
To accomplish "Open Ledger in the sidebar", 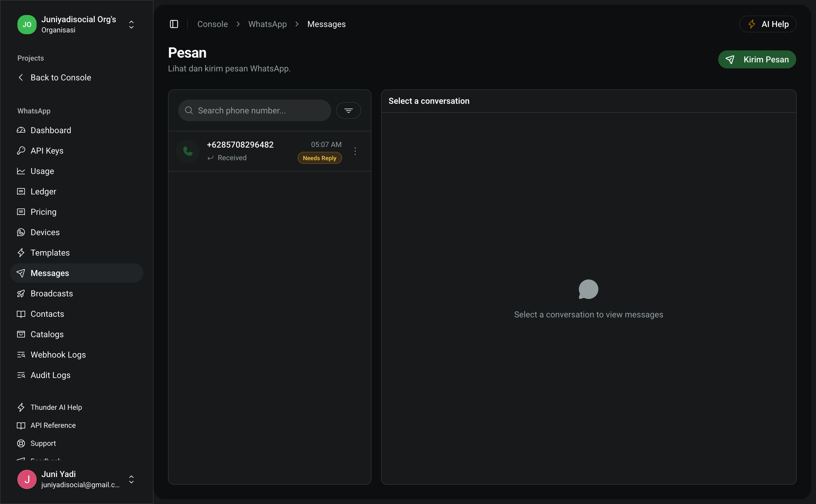I will pos(77,191).
